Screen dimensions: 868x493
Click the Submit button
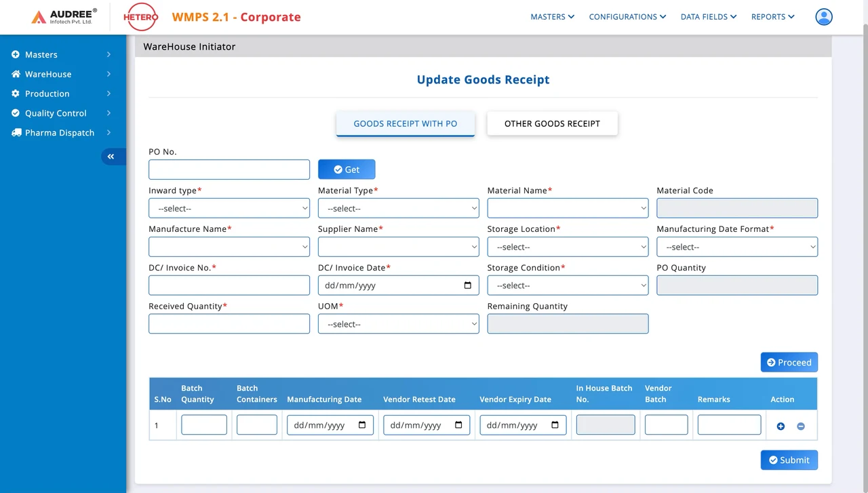789,460
